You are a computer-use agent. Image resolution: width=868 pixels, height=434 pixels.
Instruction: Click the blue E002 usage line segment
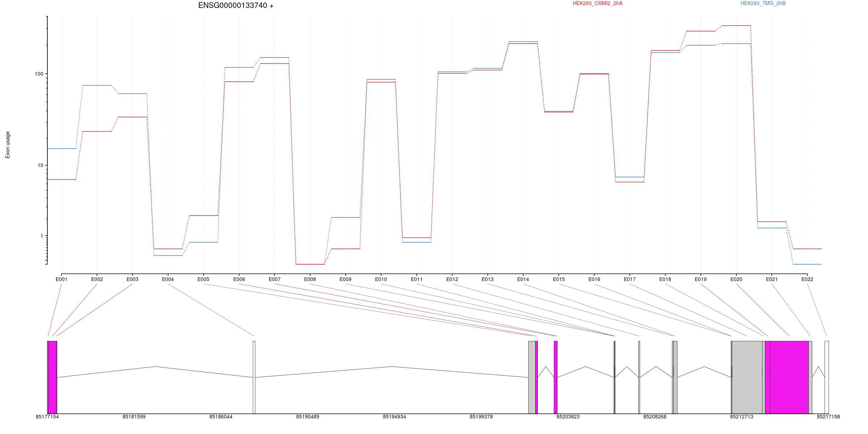click(97, 85)
